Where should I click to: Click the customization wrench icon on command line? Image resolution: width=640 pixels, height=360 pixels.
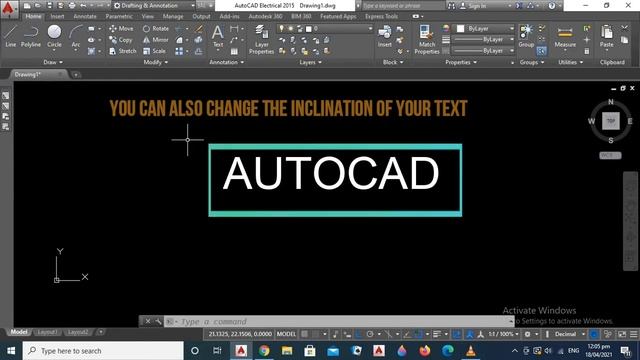158,322
